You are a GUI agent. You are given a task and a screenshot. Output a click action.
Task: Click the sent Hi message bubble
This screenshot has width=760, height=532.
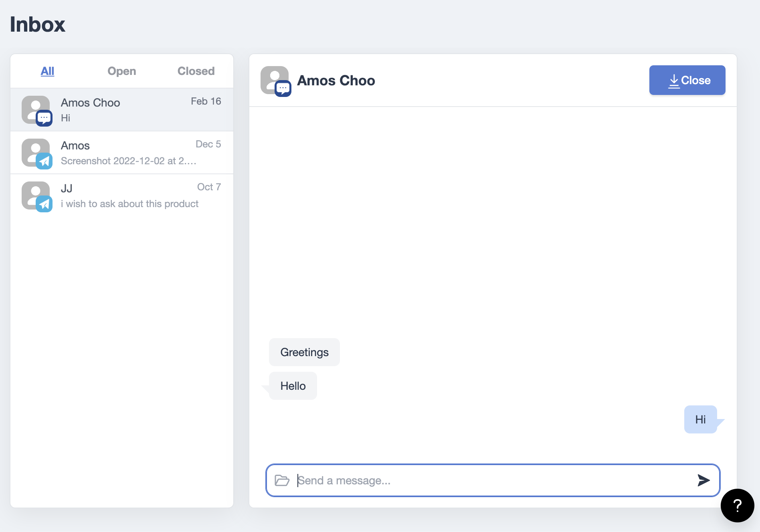701,419
